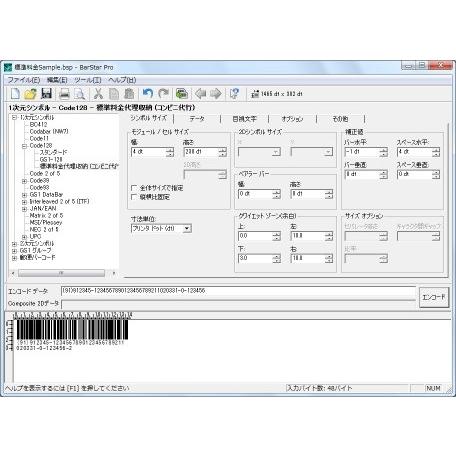Click the module 幅 stepper arrows
This screenshot has height=456, width=456.
[x=170, y=152]
